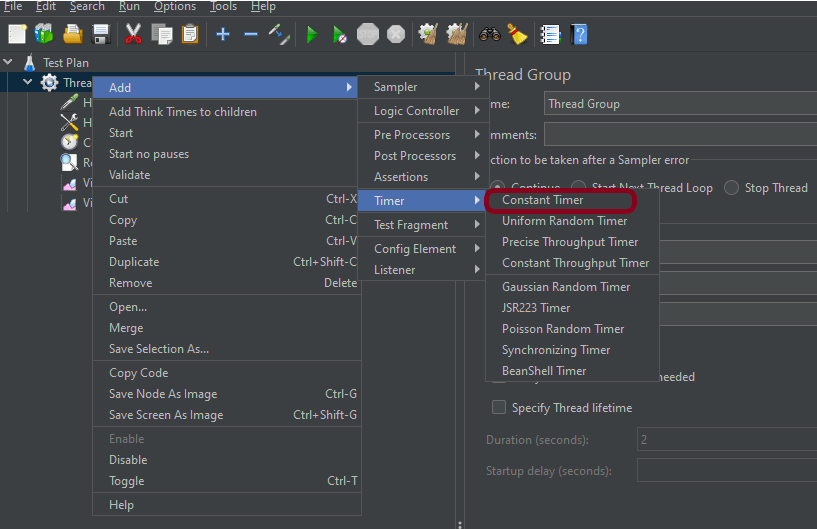Screen dimensions: 817x529
Task: Collapse the Test Plan tree node
Action: [9, 62]
